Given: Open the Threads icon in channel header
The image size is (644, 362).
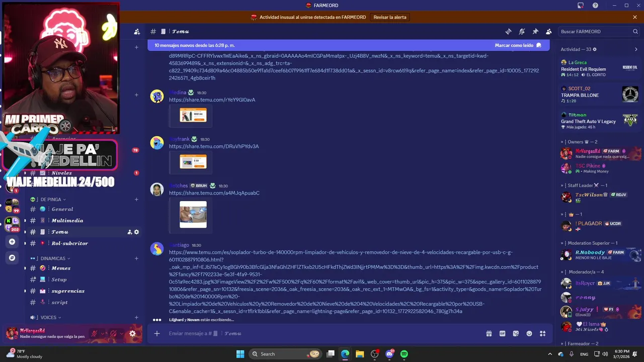Looking at the screenshot, I should pyautogui.click(x=508, y=31).
